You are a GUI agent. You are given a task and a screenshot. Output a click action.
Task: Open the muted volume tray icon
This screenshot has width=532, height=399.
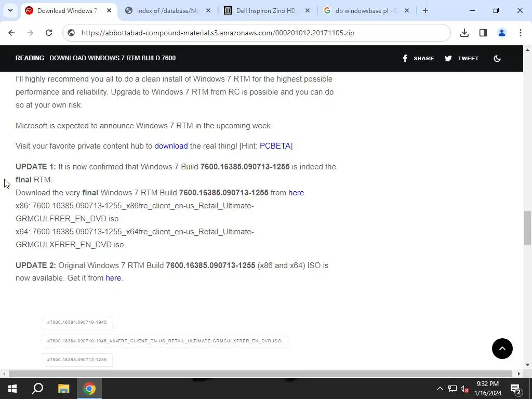click(464, 389)
